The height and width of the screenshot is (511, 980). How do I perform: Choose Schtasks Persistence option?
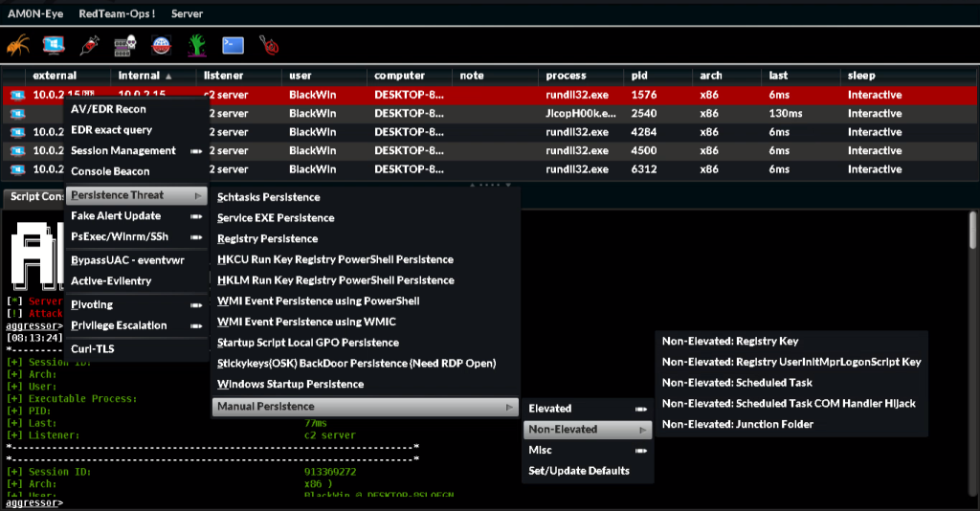coord(366,197)
